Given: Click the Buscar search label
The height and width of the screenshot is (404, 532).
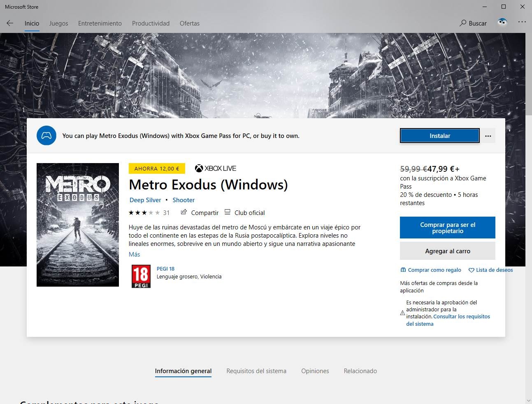Looking at the screenshot, I should (478, 23).
